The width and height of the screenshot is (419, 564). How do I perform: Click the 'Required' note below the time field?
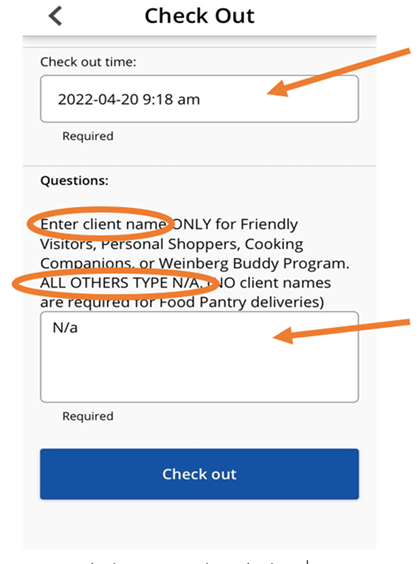click(x=88, y=136)
